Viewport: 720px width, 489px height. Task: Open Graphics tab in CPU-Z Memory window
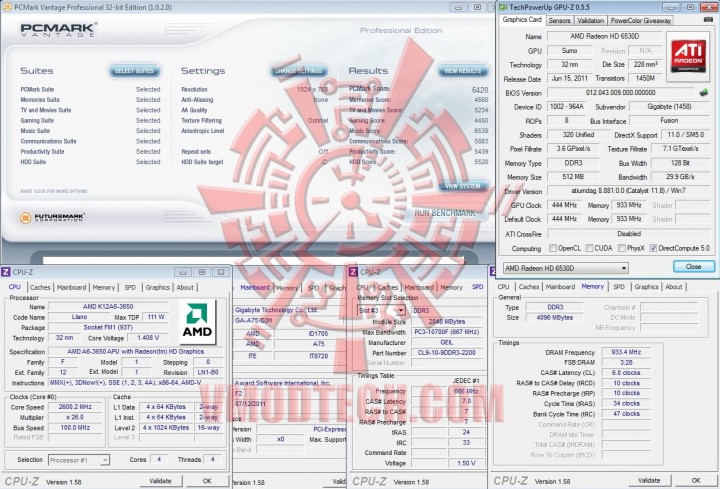click(647, 287)
